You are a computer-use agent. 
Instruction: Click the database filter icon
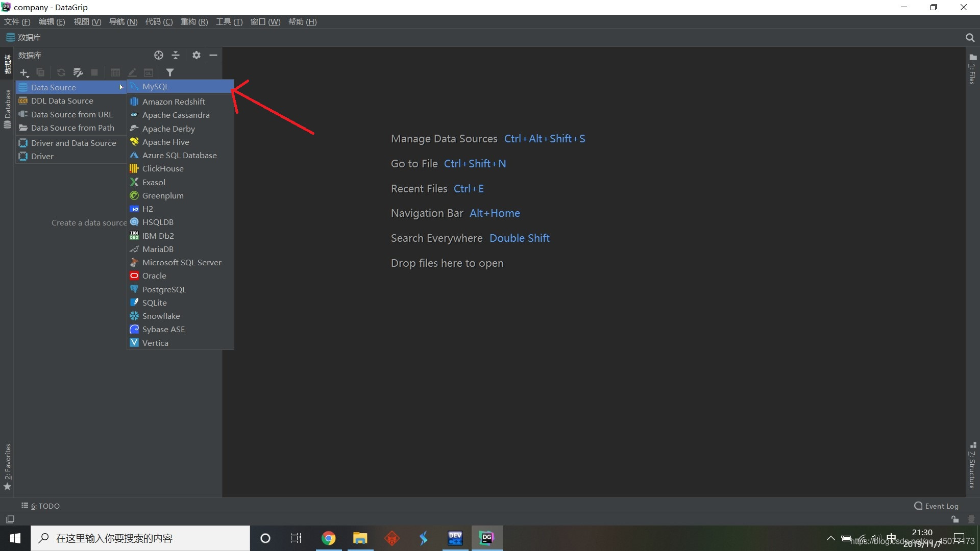pos(169,72)
